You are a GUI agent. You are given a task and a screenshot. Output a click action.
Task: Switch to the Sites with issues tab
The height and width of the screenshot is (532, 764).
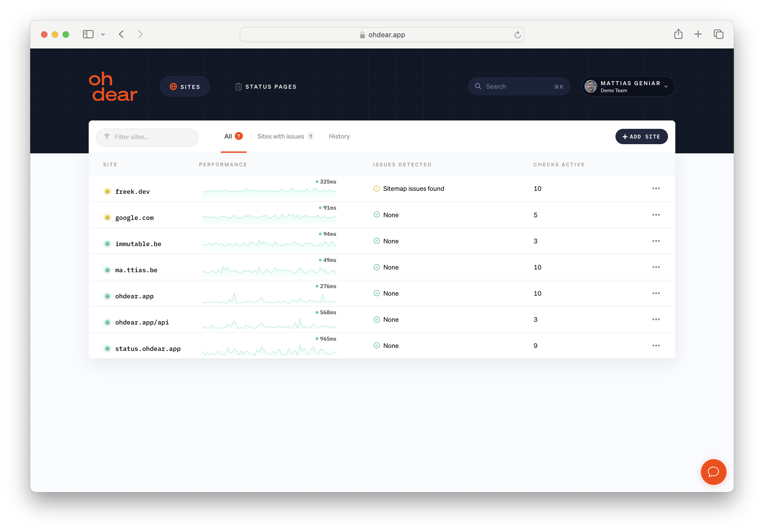pyautogui.click(x=281, y=136)
